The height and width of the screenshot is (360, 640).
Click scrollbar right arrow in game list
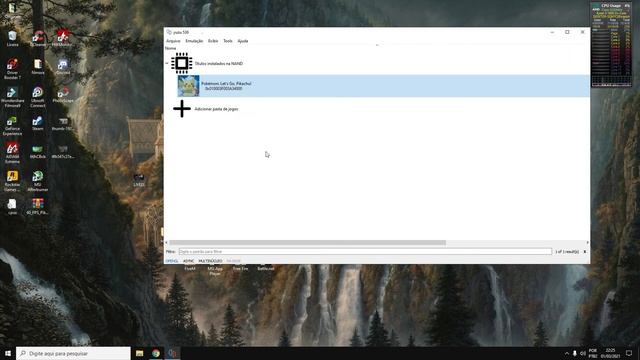coord(587,242)
